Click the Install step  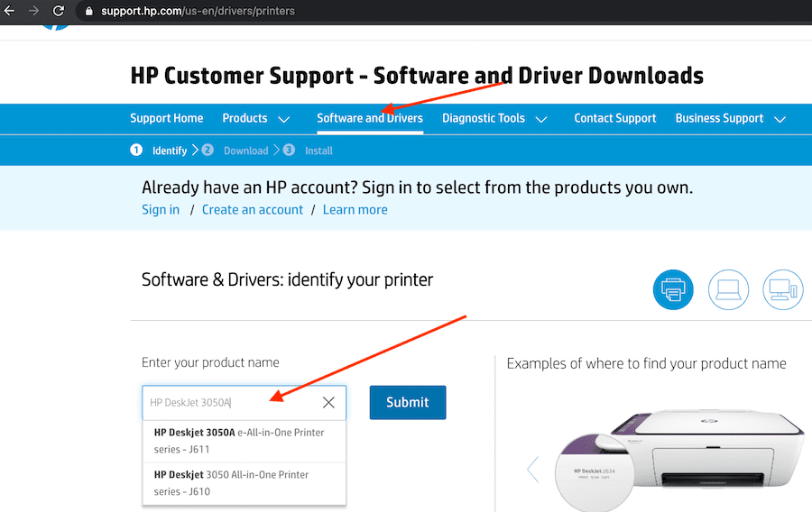click(x=308, y=151)
